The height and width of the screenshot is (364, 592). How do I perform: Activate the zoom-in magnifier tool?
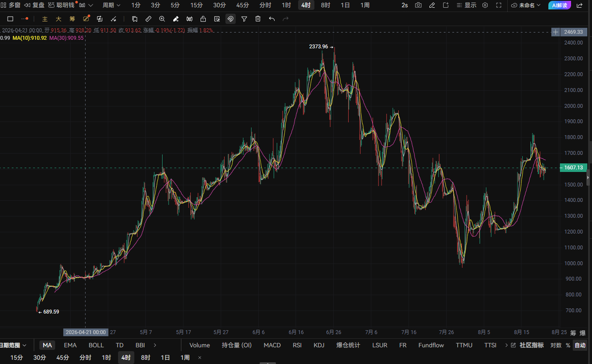[162, 19]
